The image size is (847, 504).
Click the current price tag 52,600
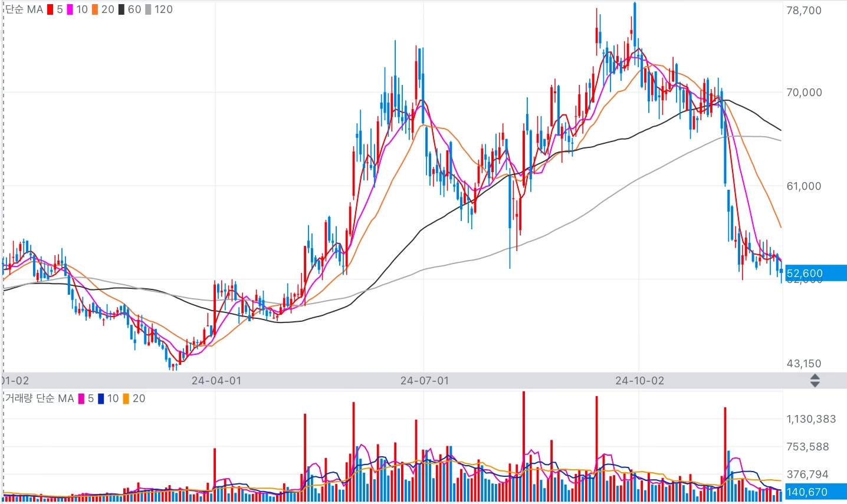815,273
